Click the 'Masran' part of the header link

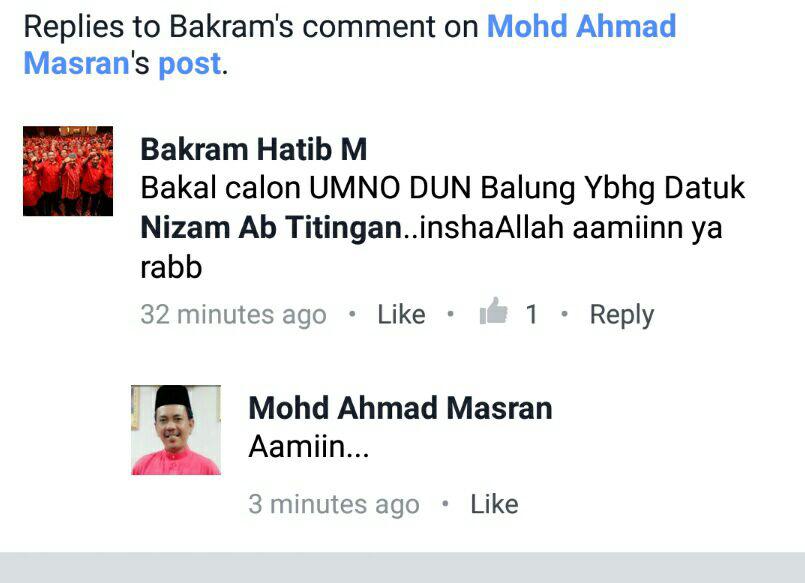[x=76, y=64]
